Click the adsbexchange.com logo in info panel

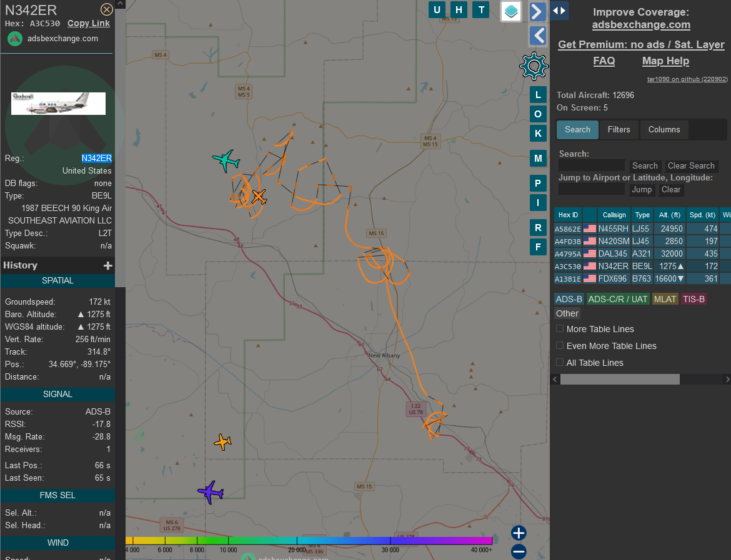point(15,39)
